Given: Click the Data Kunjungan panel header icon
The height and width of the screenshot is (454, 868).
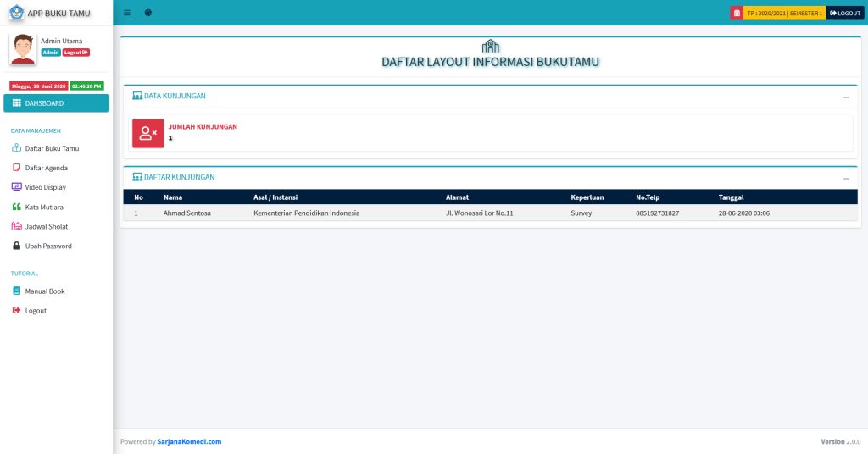Looking at the screenshot, I should [x=137, y=96].
